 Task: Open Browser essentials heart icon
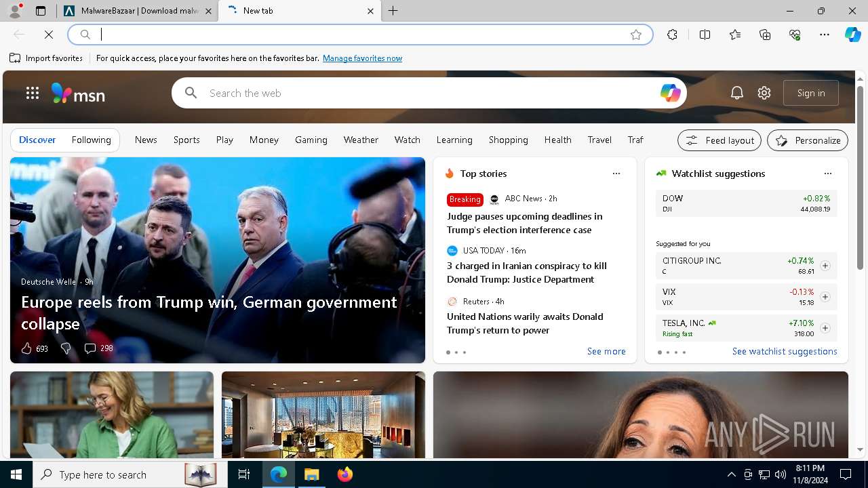tap(795, 35)
